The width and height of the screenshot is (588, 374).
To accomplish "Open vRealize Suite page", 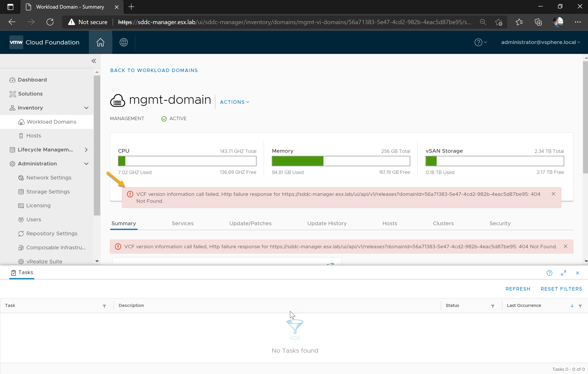I will coord(44,261).
